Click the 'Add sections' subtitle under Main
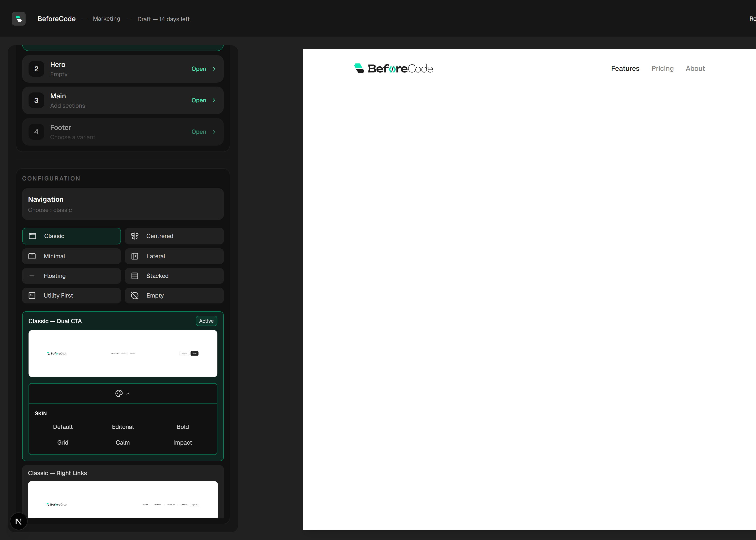756x540 pixels. pyautogui.click(x=67, y=106)
